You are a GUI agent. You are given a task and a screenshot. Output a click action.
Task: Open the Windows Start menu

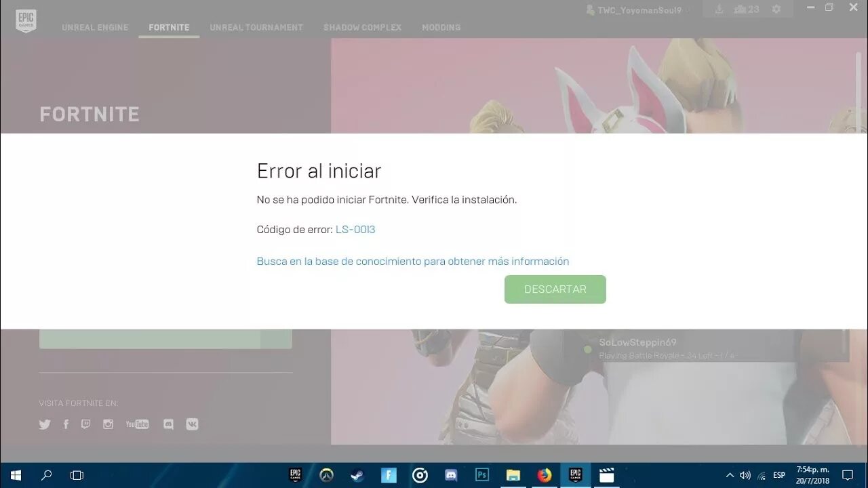tap(16, 475)
